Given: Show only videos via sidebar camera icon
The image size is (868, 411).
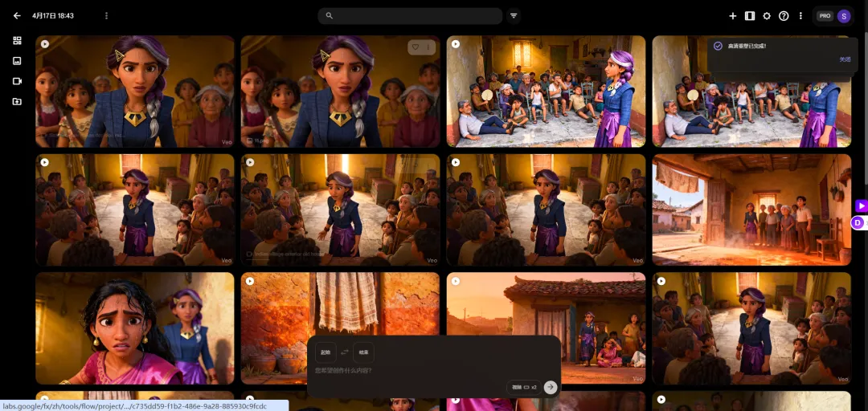Looking at the screenshot, I should tap(17, 81).
